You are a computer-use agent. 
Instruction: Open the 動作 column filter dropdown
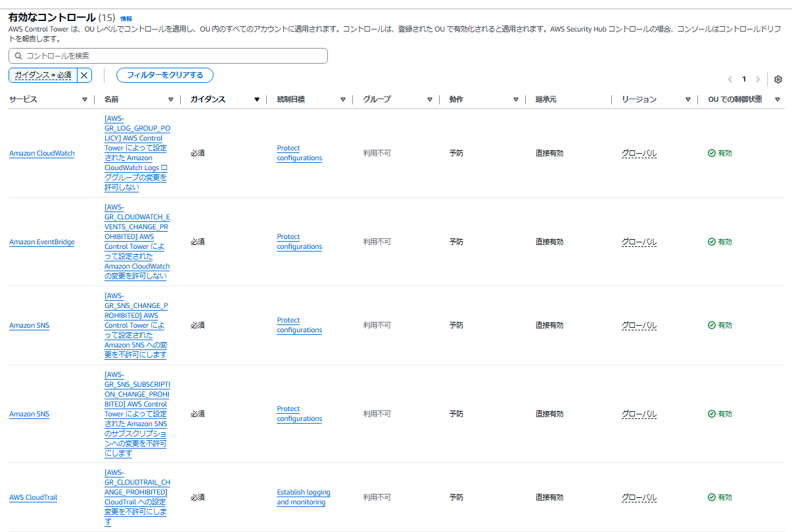point(516,99)
